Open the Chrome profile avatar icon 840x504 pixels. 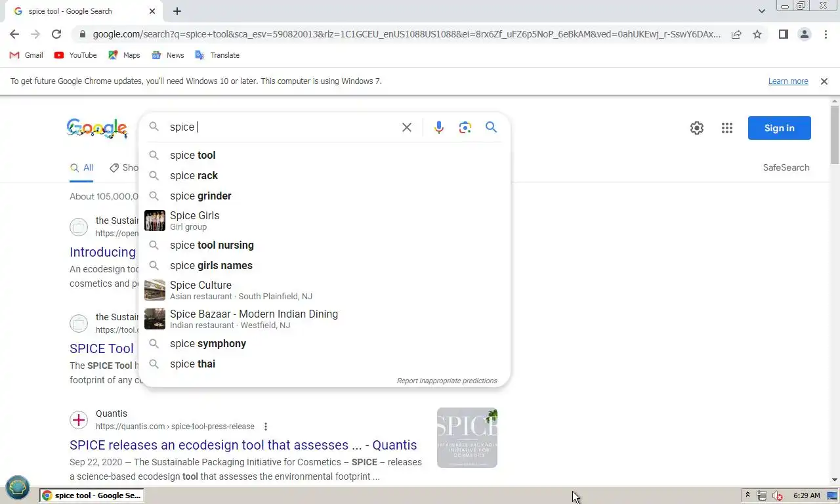[x=805, y=34]
